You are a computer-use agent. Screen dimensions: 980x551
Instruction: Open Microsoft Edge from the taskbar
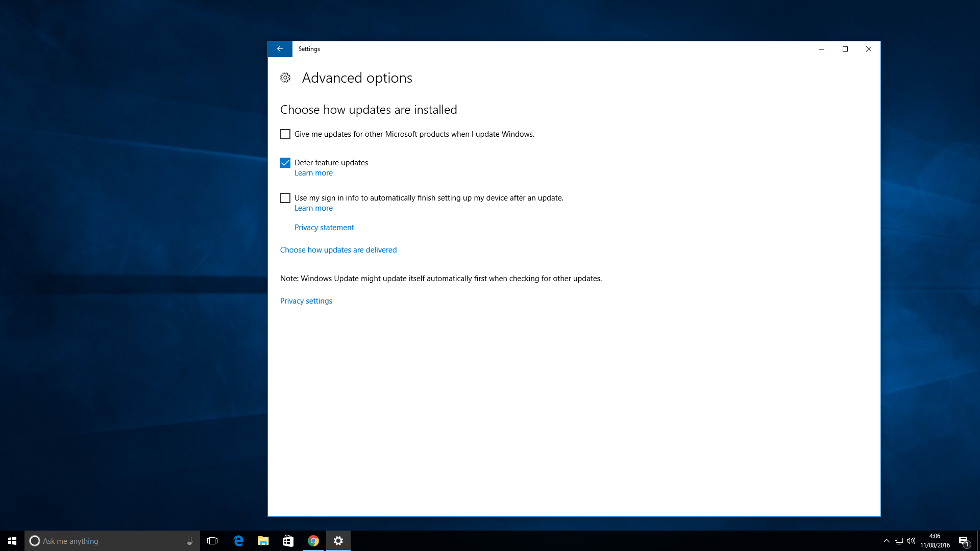pos(238,541)
